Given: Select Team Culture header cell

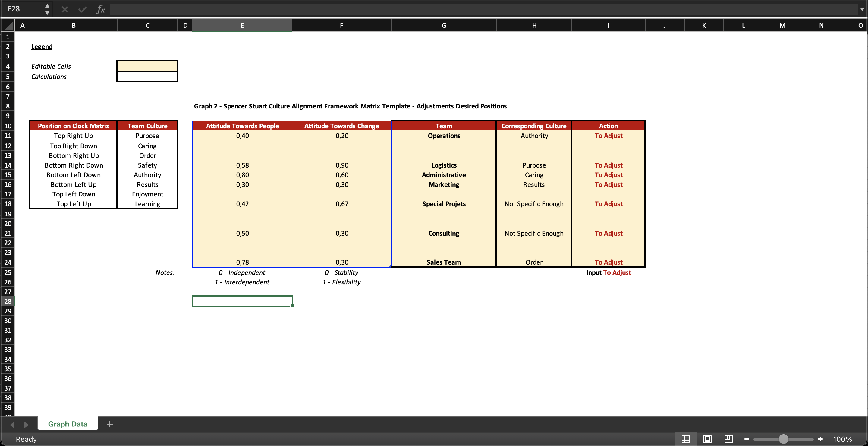Looking at the screenshot, I should pyautogui.click(x=147, y=126).
